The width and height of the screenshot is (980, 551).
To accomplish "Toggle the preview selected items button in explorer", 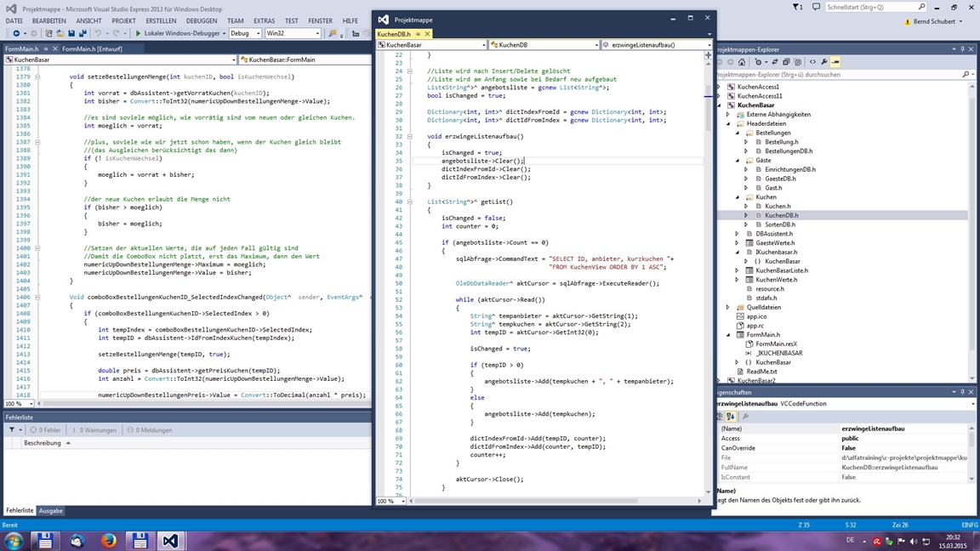I will pyautogui.click(x=835, y=62).
